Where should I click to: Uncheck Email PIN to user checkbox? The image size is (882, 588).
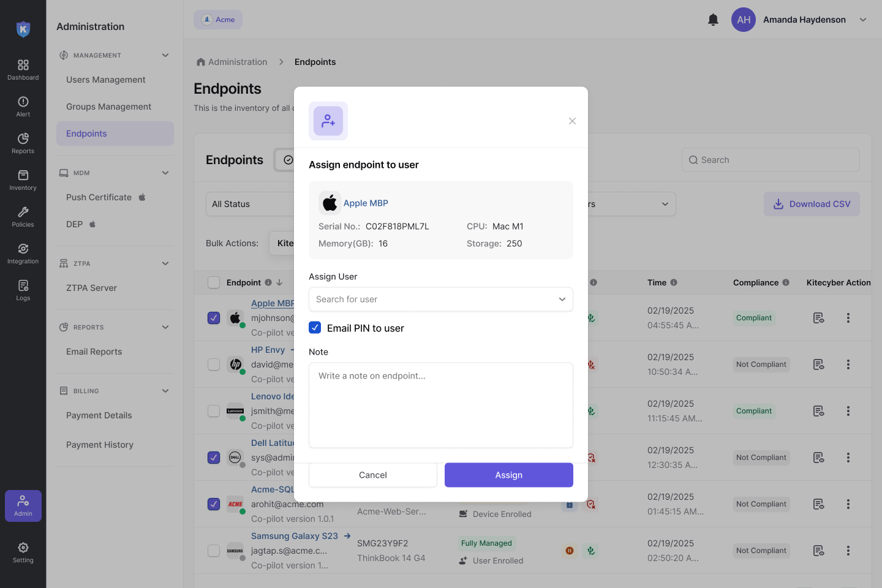pyautogui.click(x=315, y=328)
